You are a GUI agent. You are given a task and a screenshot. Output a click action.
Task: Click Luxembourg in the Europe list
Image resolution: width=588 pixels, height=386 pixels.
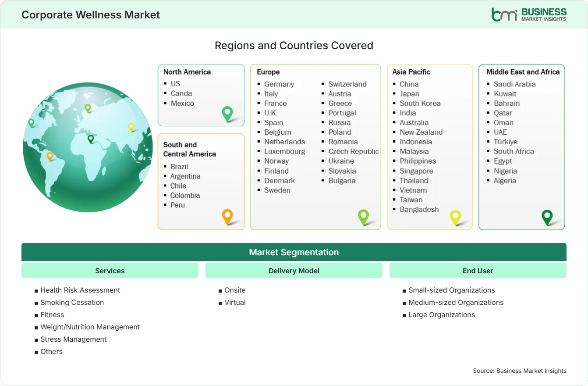coord(285,151)
